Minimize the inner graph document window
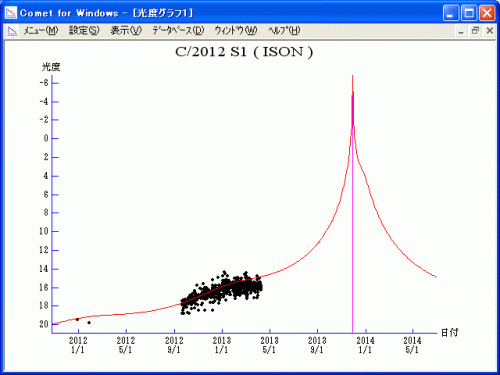 pos(461,31)
